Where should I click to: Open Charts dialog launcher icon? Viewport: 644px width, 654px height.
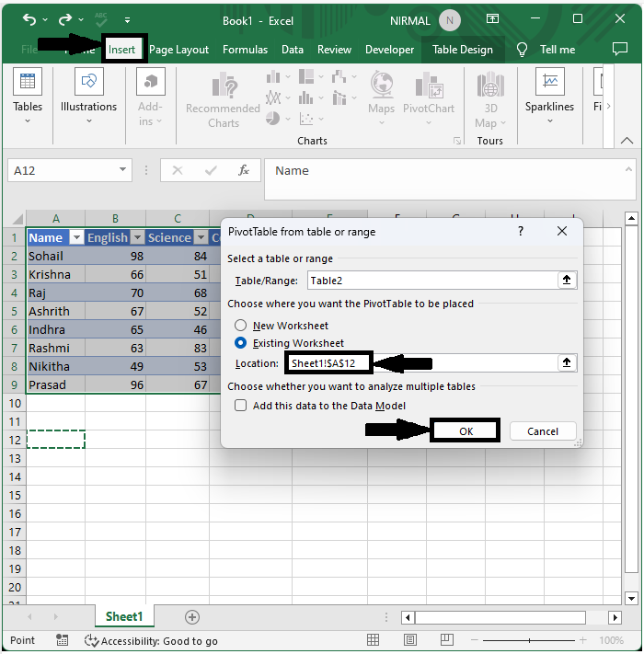tap(457, 141)
